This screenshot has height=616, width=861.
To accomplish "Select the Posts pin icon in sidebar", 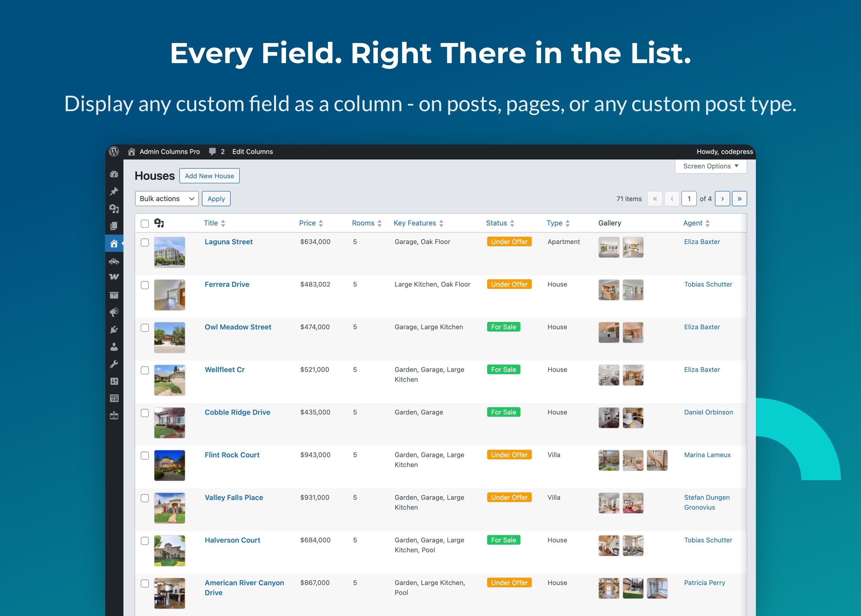I will 114,191.
